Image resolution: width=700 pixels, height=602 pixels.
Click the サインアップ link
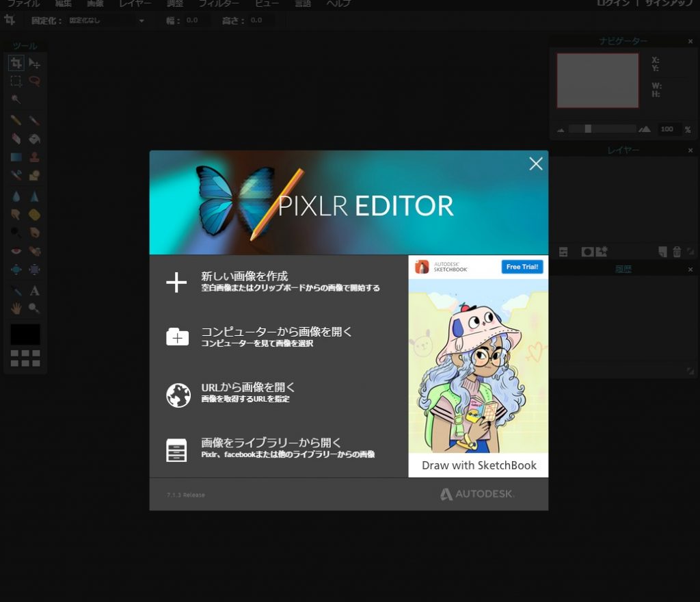coord(669,3)
